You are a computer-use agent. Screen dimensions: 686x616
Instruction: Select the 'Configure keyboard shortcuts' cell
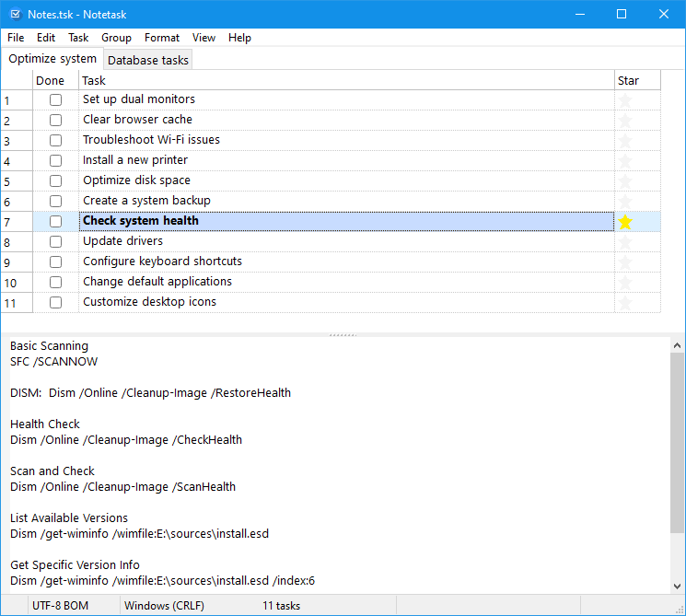tap(346, 262)
